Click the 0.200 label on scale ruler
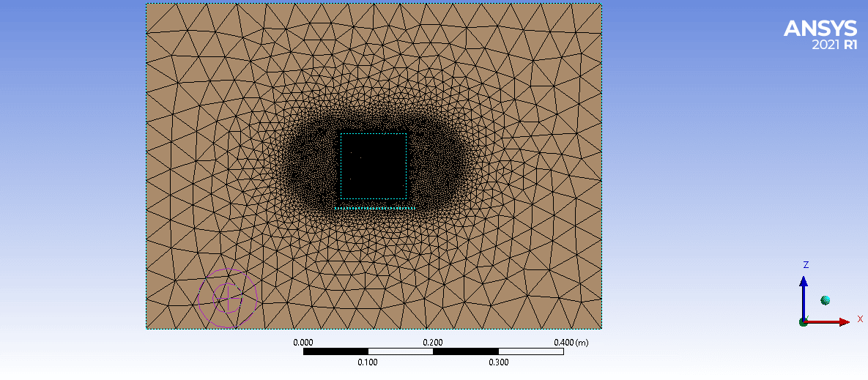Viewport: 868px width, 380px height. [433, 343]
